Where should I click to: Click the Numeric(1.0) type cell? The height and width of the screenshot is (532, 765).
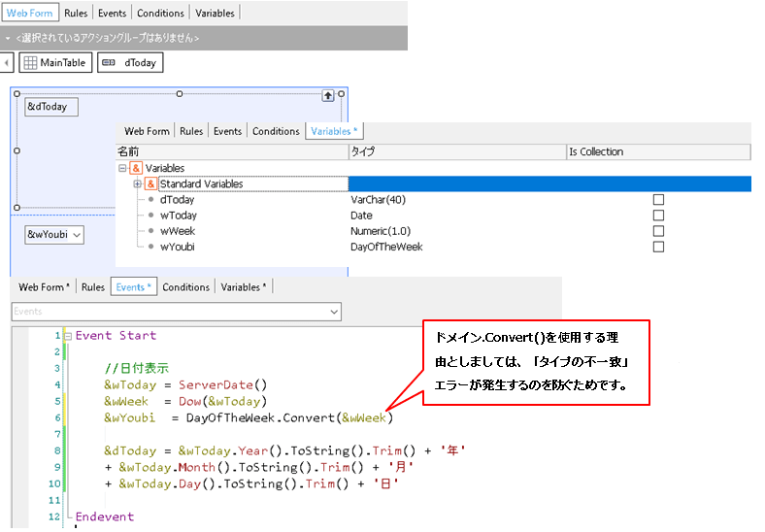coord(381,231)
